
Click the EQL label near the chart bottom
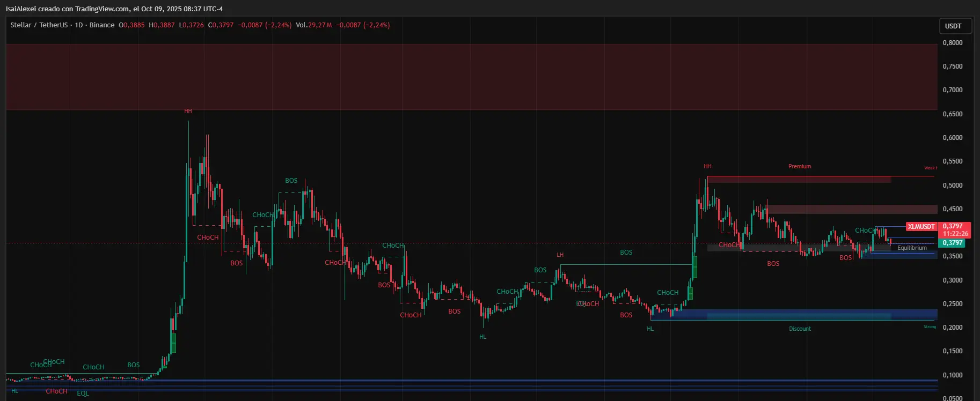point(83,393)
